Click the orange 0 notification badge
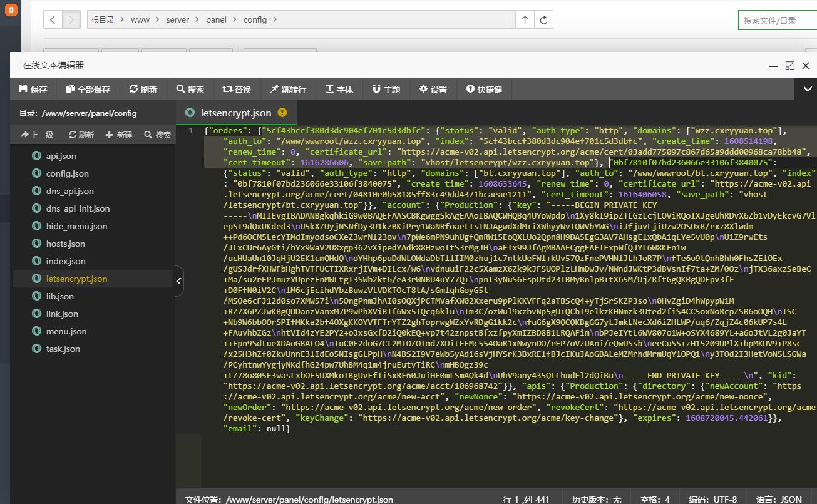Screen dimensions: 817x504 (x=10, y=10)
